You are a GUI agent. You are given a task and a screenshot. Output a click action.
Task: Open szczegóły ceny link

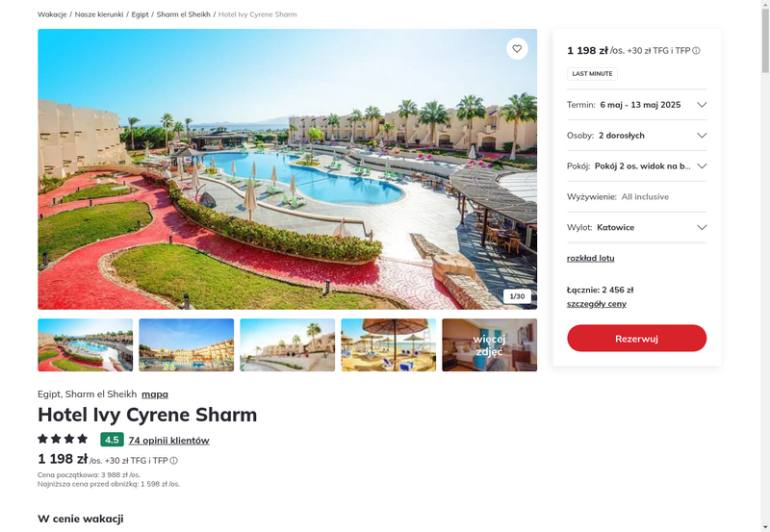pyautogui.click(x=597, y=304)
